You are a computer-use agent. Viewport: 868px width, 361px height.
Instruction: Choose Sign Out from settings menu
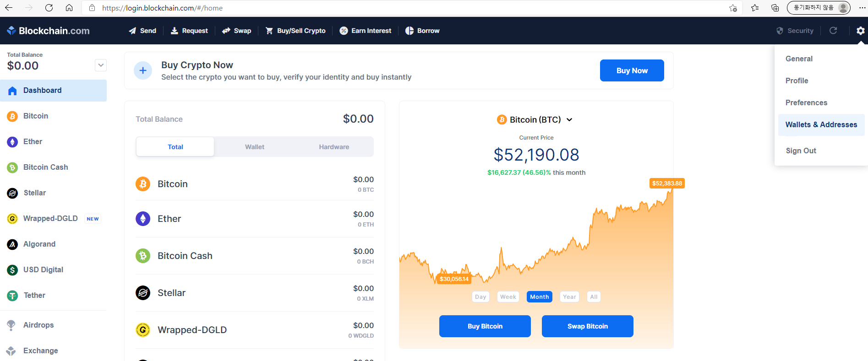[821, 151]
